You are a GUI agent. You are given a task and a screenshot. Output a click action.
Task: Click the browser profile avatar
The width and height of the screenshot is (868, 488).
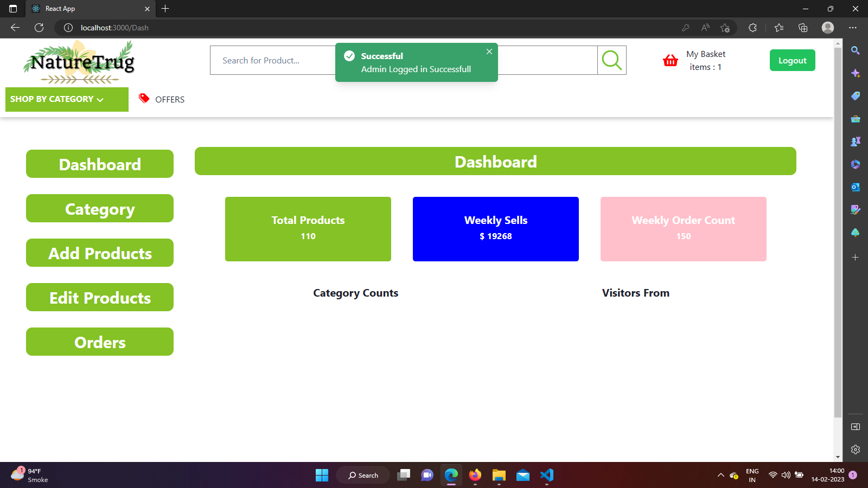coord(828,28)
